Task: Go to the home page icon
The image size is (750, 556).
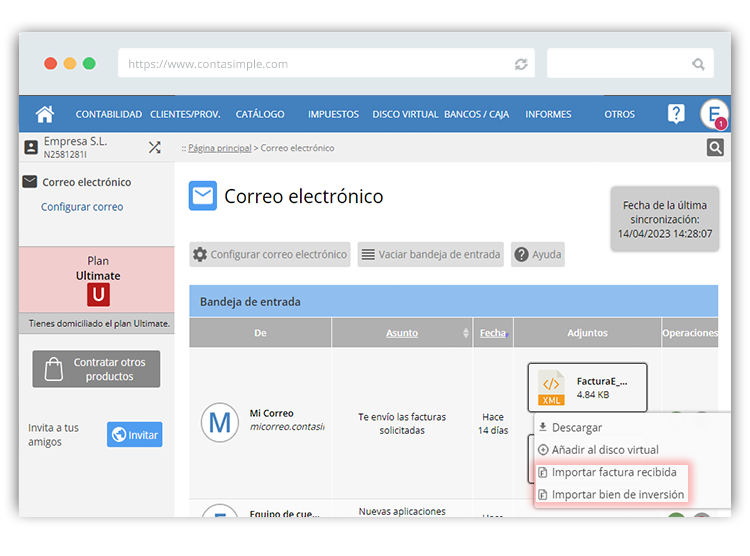Action: click(x=45, y=114)
